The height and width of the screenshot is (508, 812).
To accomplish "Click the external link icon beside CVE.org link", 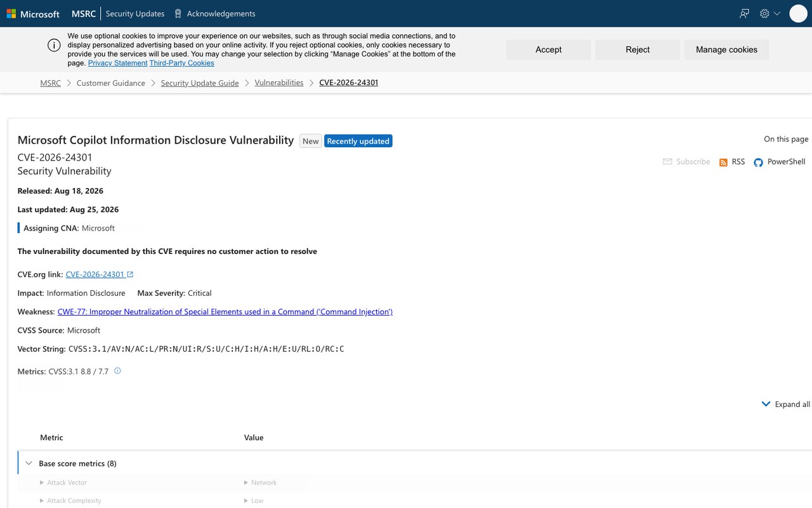I will coord(130,274).
